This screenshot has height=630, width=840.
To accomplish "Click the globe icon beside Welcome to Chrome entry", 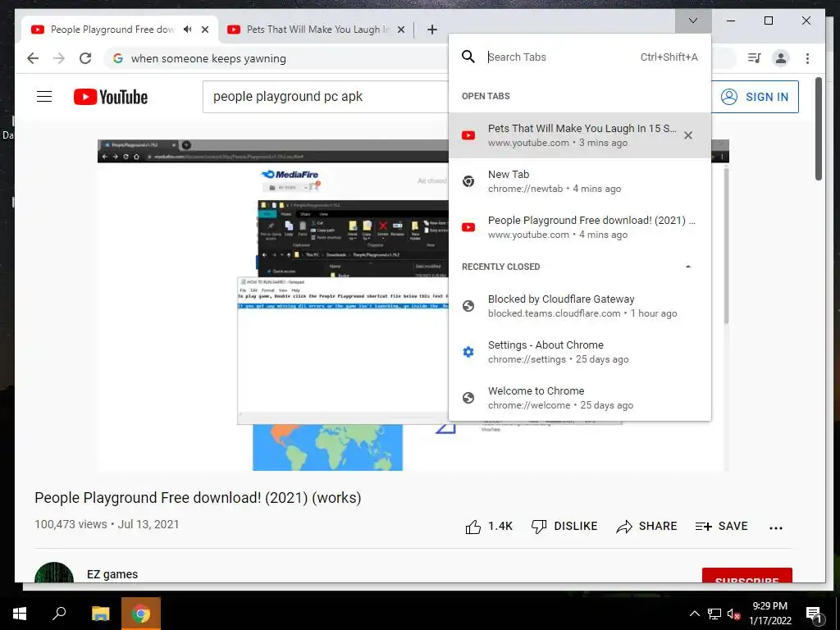I will coord(468,398).
